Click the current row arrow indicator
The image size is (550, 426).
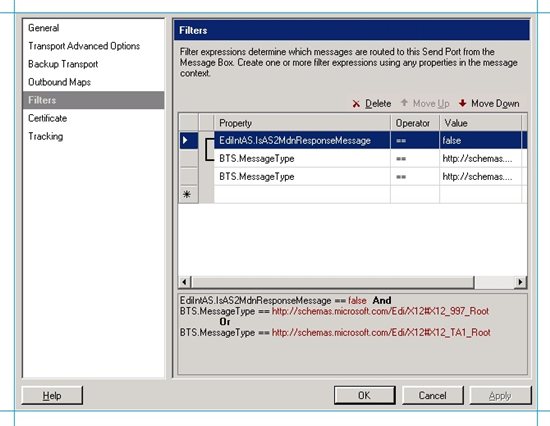(x=189, y=140)
